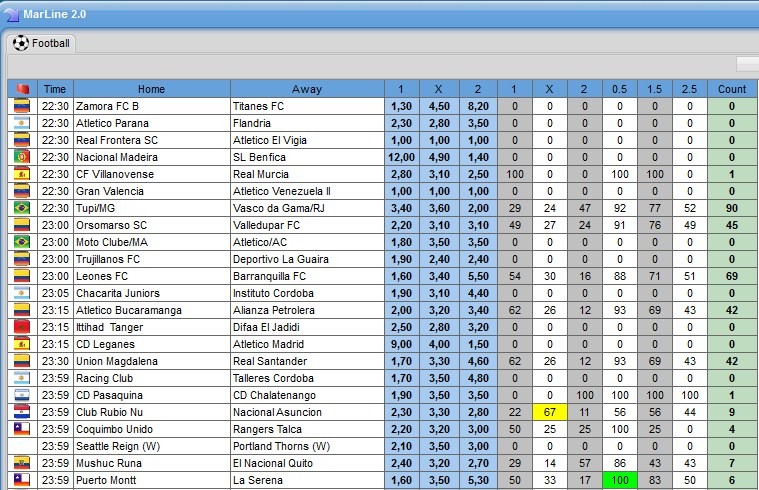Screen dimensions: 759x490
Task: Click Spain flag beside CD Leganes
Action: (x=22, y=344)
